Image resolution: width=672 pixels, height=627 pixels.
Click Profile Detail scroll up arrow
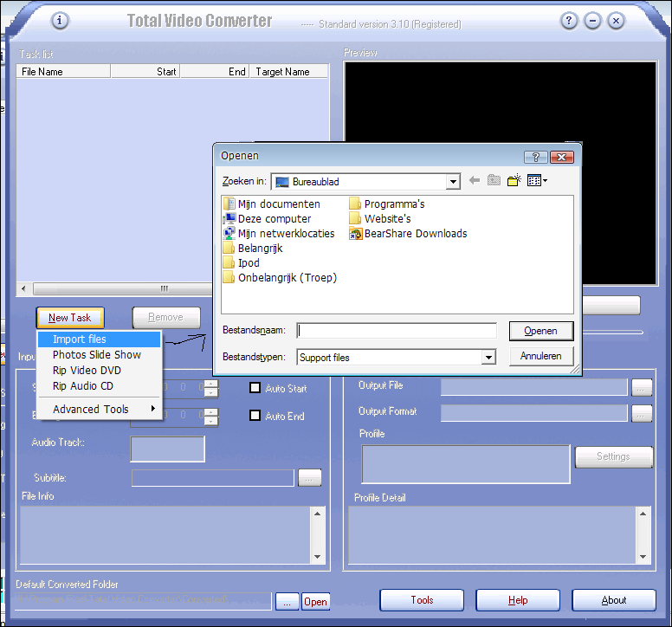(x=643, y=514)
